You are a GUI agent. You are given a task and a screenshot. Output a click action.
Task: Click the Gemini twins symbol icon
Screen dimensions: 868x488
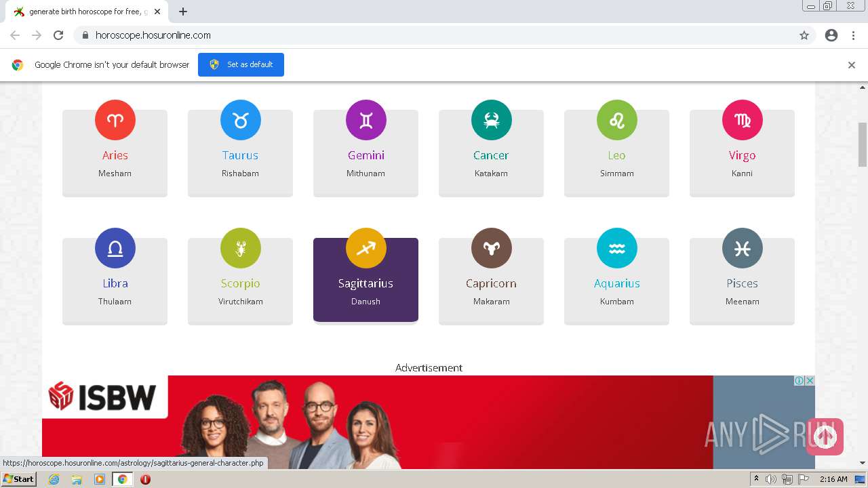366,120
